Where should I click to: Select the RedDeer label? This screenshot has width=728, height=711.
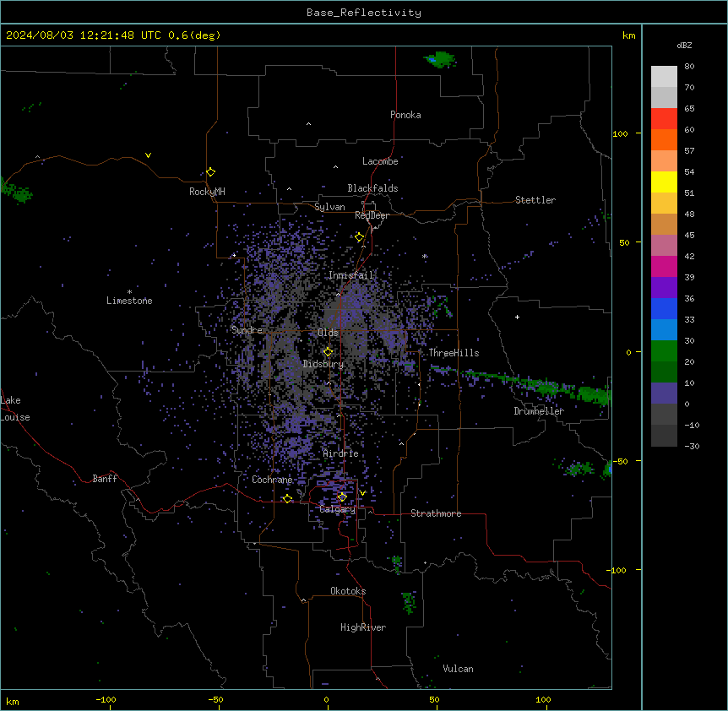(372, 215)
